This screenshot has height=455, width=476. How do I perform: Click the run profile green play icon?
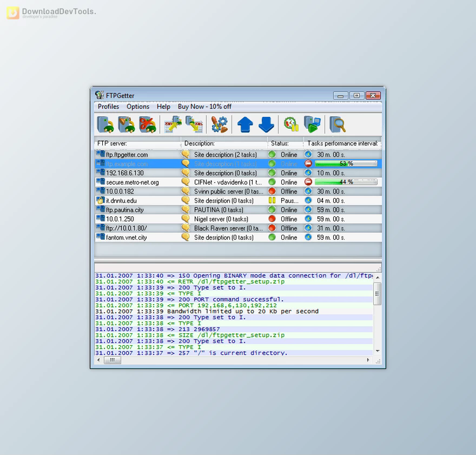pos(312,124)
